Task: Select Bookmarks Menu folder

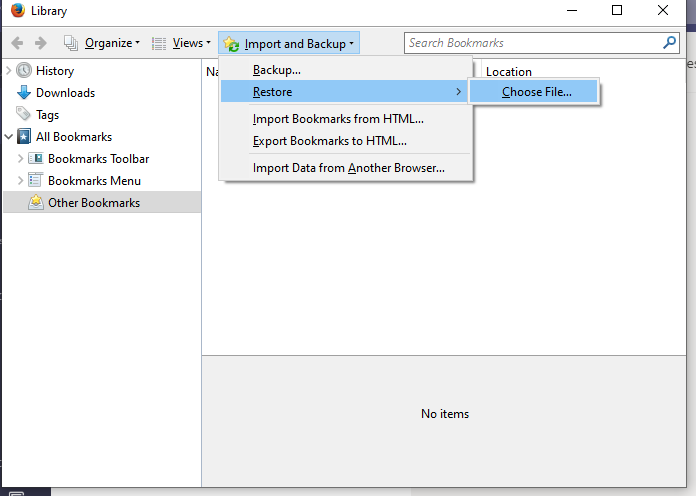Action: point(95,181)
